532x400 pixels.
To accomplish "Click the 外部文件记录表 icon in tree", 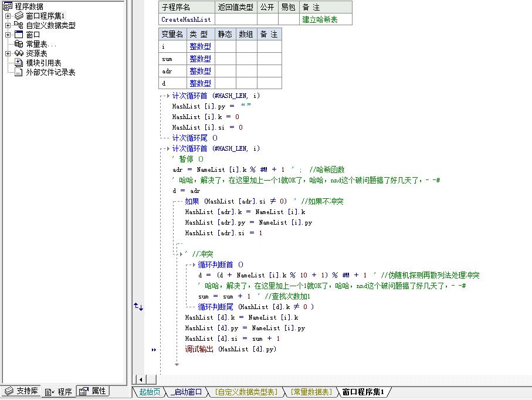I will (19, 72).
